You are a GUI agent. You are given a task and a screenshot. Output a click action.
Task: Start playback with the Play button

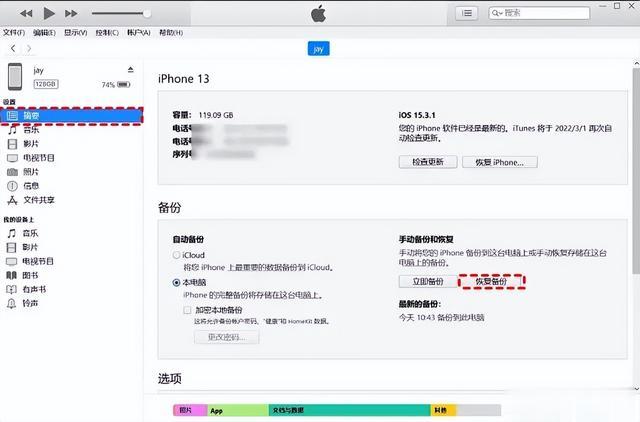pyautogui.click(x=49, y=13)
